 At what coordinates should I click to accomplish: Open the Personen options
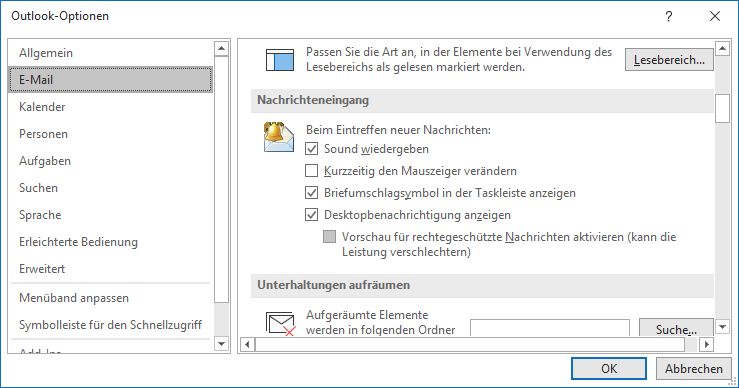pyautogui.click(x=111, y=134)
